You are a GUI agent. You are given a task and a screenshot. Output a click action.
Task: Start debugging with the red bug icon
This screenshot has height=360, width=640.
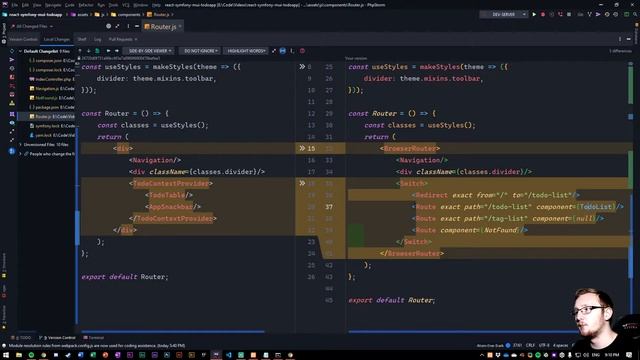[543, 14]
